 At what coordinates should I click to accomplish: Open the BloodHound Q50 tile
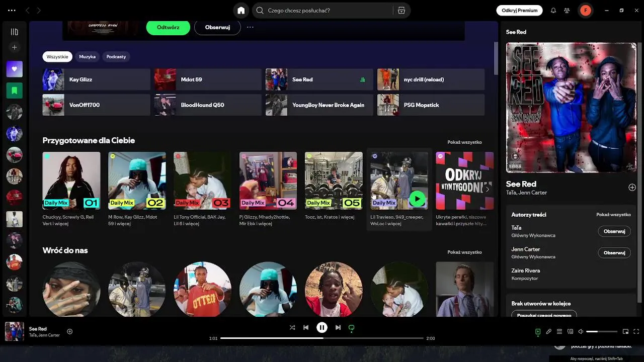point(208,105)
